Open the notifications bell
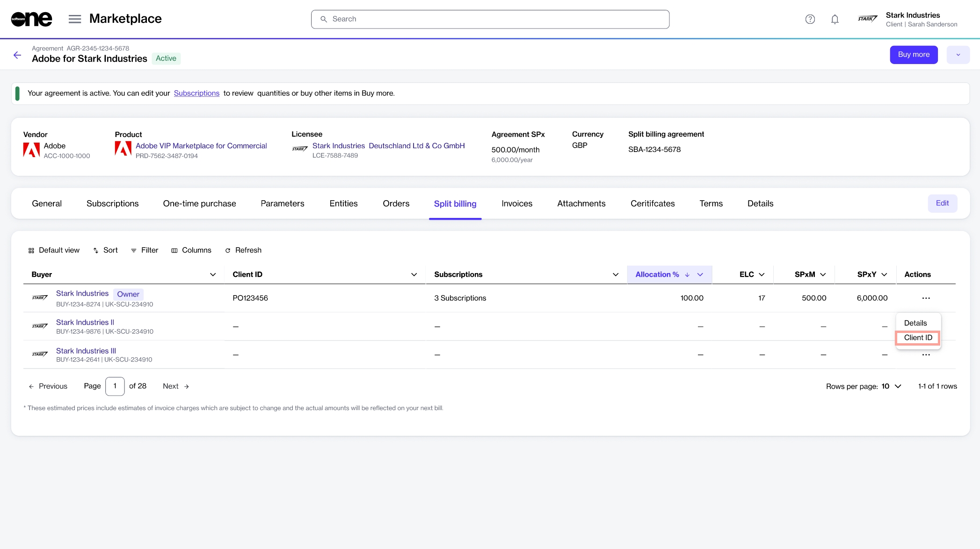980x549 pixels. [835, 19]
